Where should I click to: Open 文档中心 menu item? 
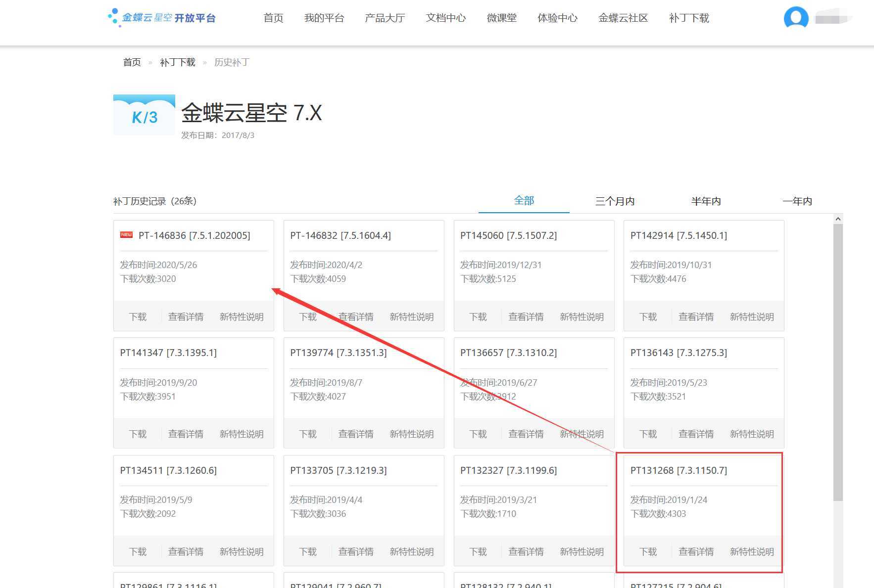[x=446, y=18]
